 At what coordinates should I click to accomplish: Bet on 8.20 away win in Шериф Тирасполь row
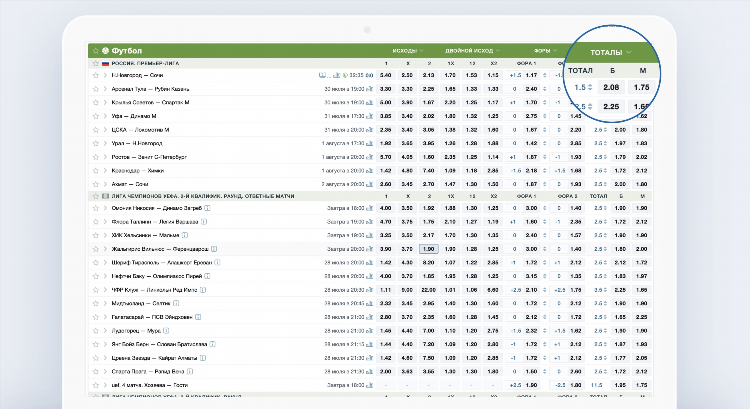pyautogui.click(x=429, y=262)
